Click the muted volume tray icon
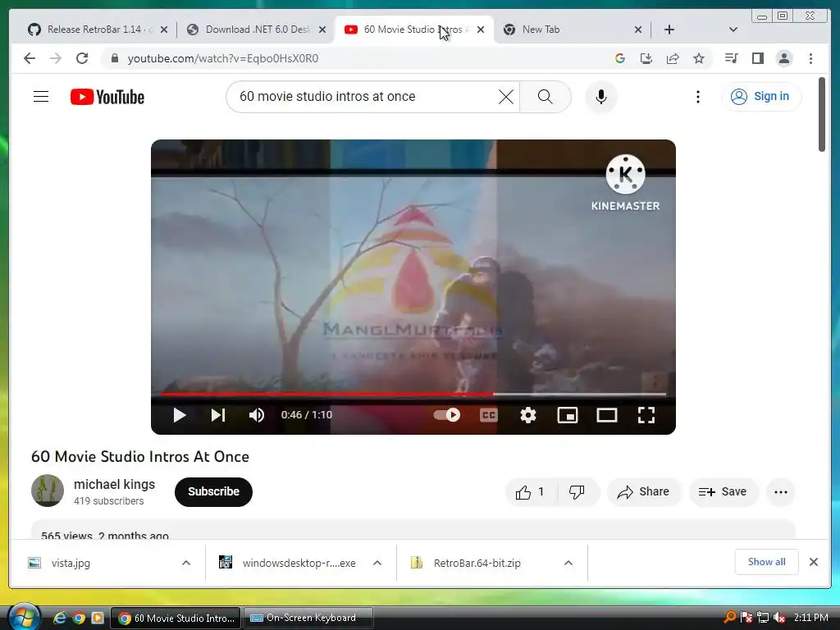 (x=779, y=618)
